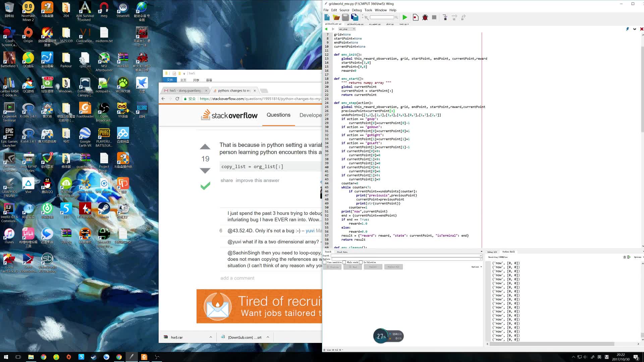Screen dimensions: 644x362
Task: Toggle the Whole words checkbox
Action: pos(344,262)
